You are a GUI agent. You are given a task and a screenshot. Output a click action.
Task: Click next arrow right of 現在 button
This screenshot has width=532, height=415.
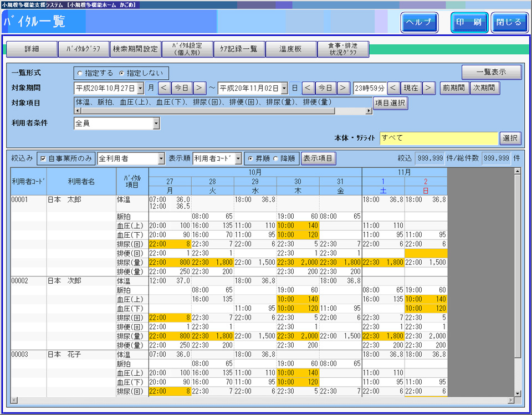coord(428,88)
